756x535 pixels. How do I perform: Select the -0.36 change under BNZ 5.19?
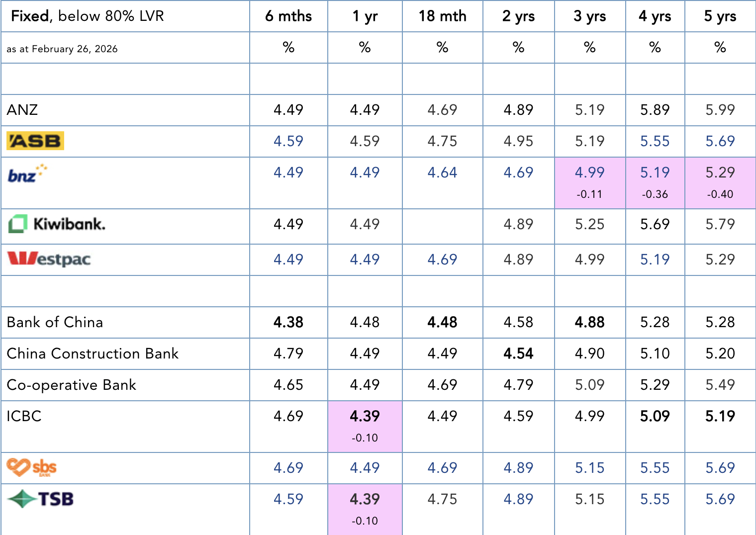point(655,194)
